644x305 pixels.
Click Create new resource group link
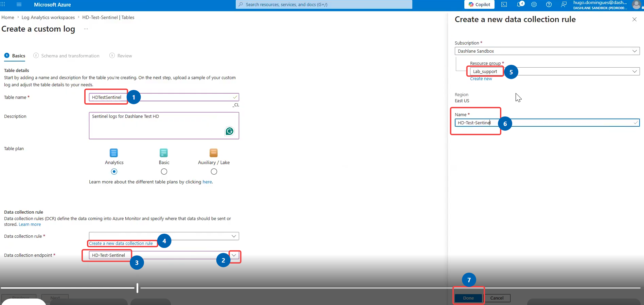click(481, 78)
